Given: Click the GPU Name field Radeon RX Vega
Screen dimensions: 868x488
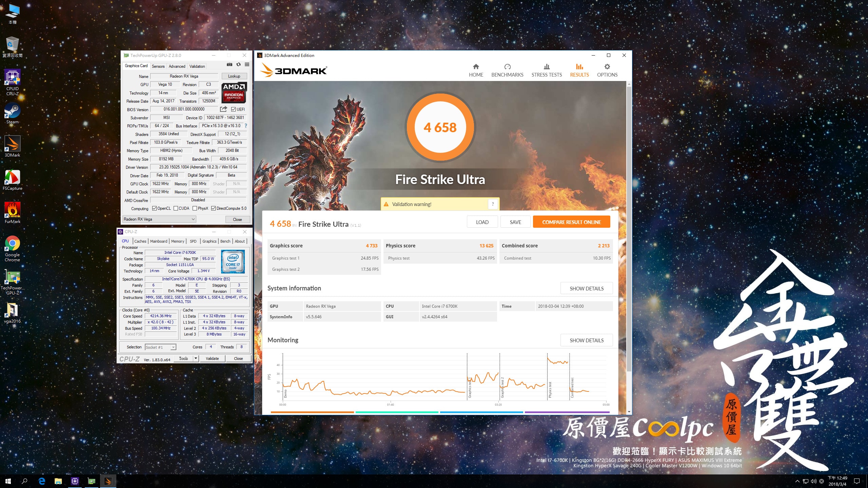Looking at the screenshot, I should pos(184,76).
